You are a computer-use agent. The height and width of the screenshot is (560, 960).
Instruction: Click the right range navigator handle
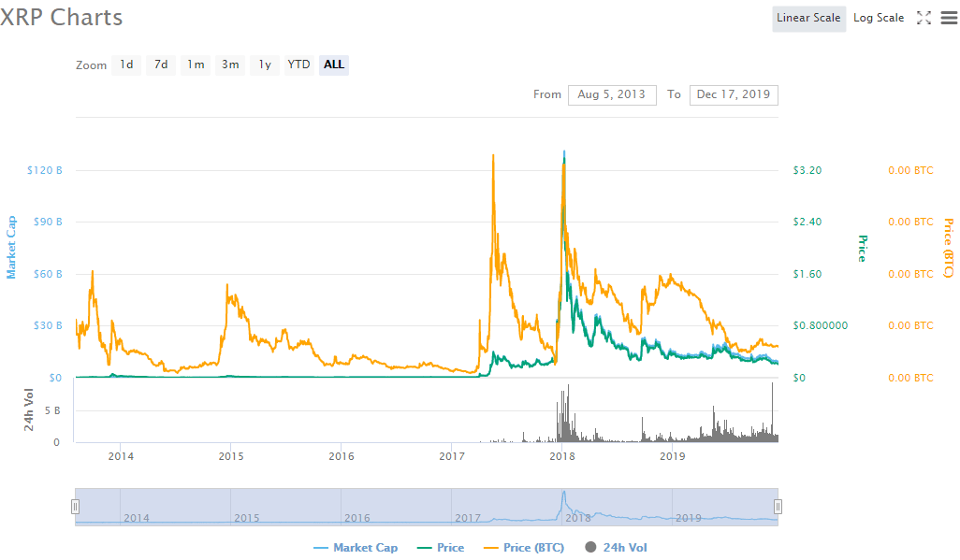(x=778, y=505)
